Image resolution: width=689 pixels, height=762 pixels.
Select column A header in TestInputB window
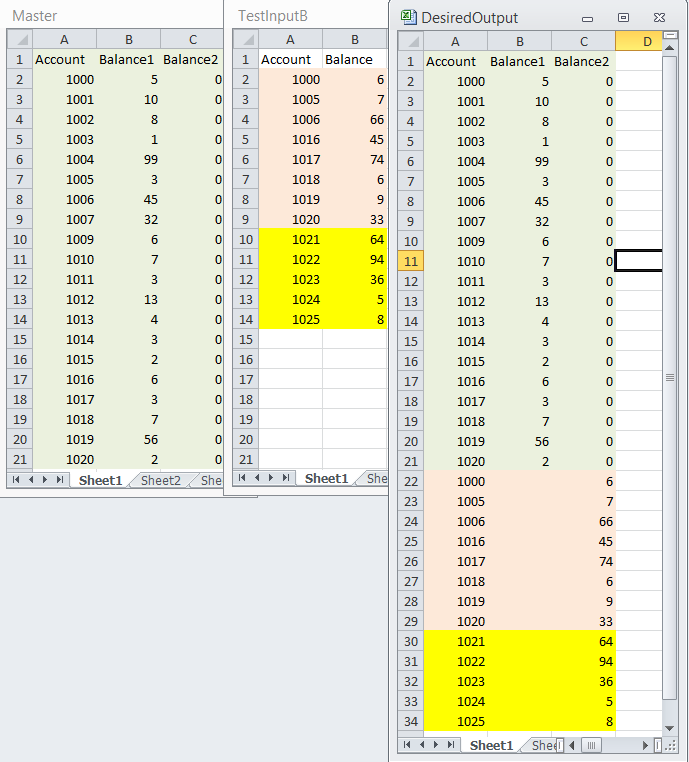pyautogui.click(x=290, y=39)
